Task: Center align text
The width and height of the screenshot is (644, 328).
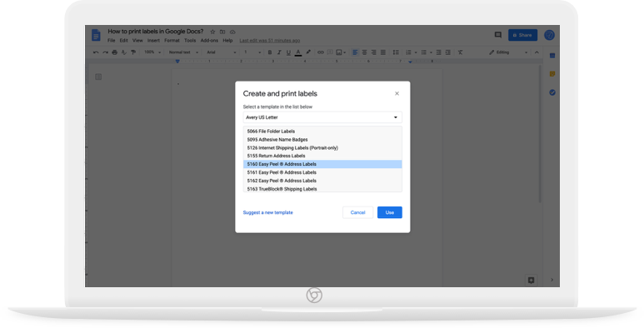Action: coord(364,52)
